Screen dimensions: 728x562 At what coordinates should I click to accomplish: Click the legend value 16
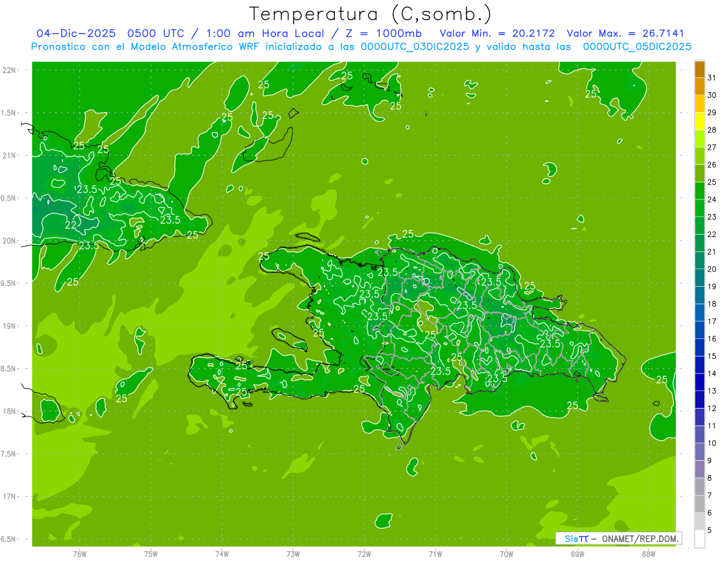(712, 339)
